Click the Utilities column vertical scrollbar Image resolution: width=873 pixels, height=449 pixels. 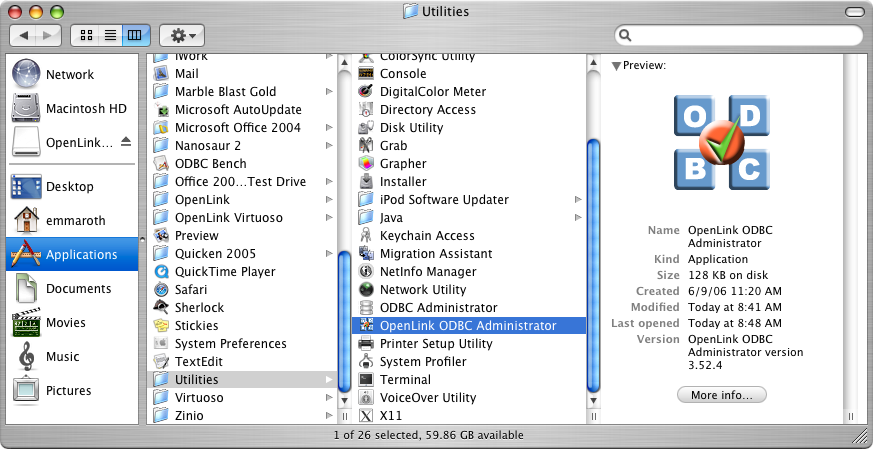click(x=594, y=265)
